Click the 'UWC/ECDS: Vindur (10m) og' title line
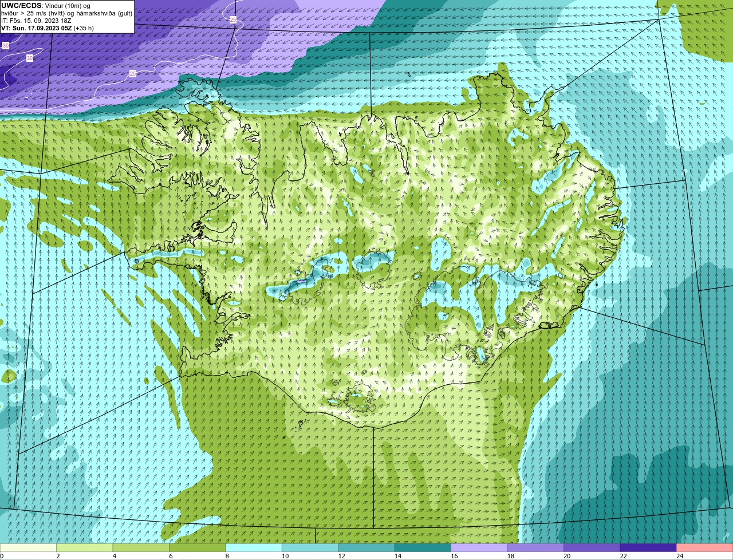The width and height of the screenshot is (733, 560). point(46,6)
